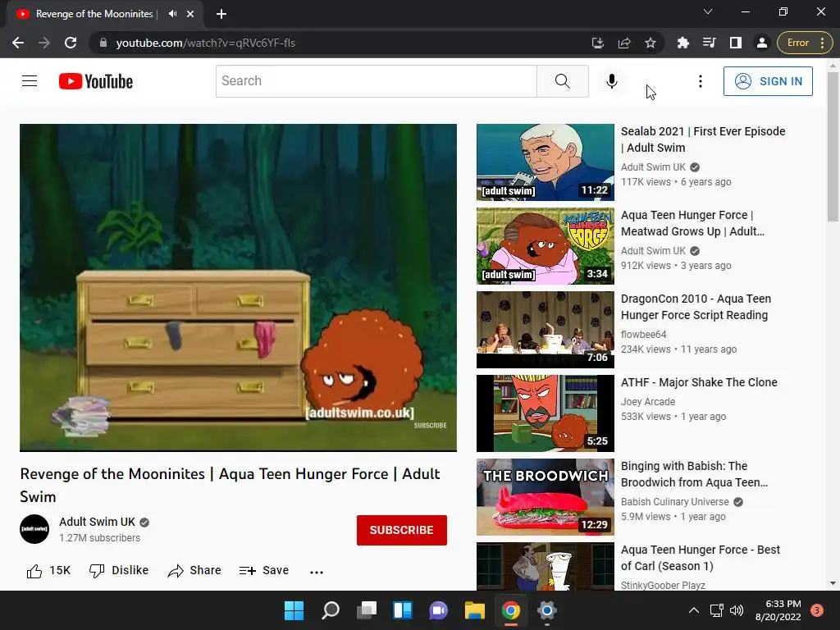Go back to previous page
The width and height of the screenshot is (840, 630).
(x=18, y=43)
